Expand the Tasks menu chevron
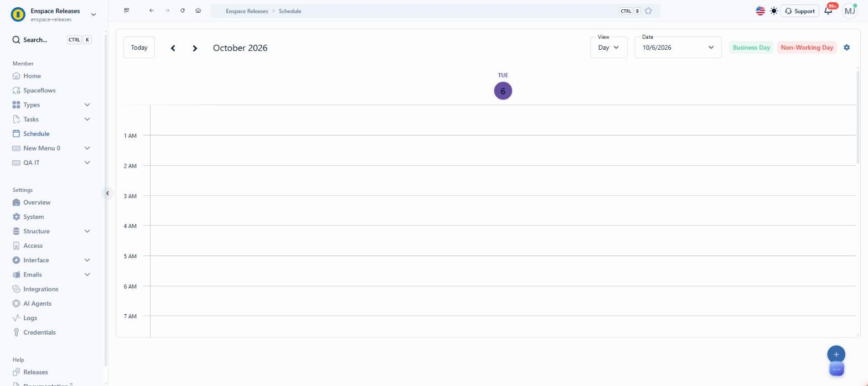This screenshot has width=868, height=386. (87, 119)
